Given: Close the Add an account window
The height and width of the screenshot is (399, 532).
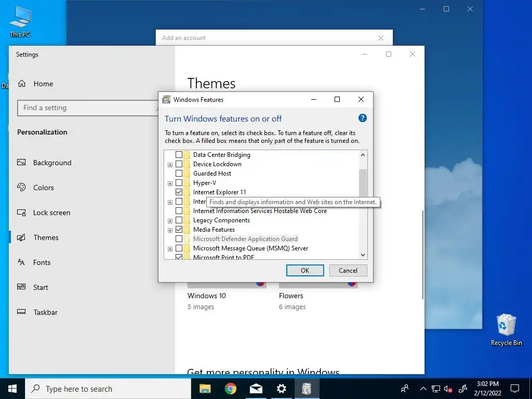Looking at the screenshot, I should 381,37.
